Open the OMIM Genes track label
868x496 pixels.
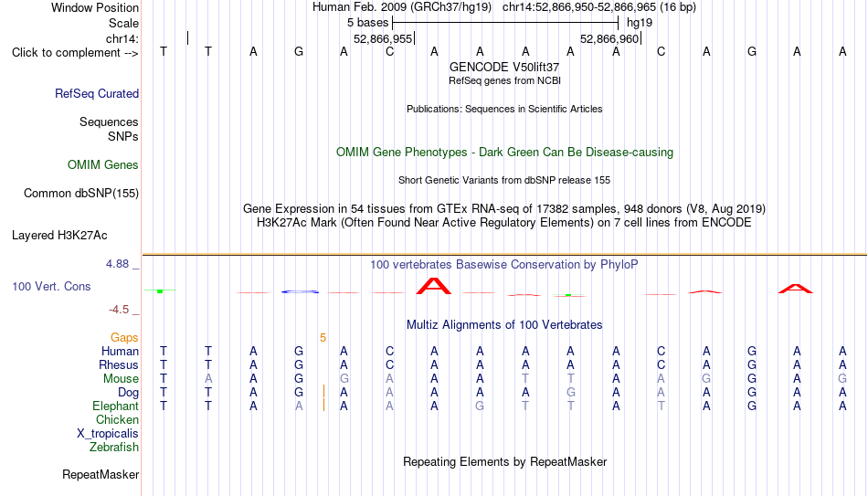pos(103,165)
